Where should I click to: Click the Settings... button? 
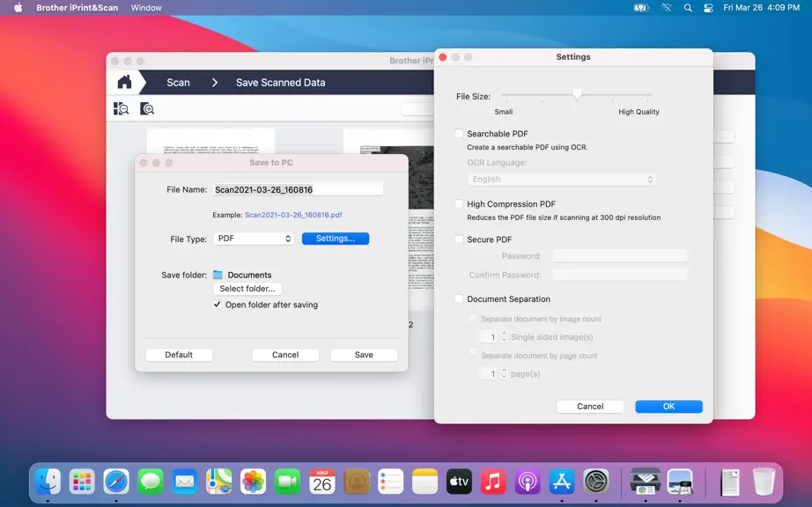[x=336, y=239]
